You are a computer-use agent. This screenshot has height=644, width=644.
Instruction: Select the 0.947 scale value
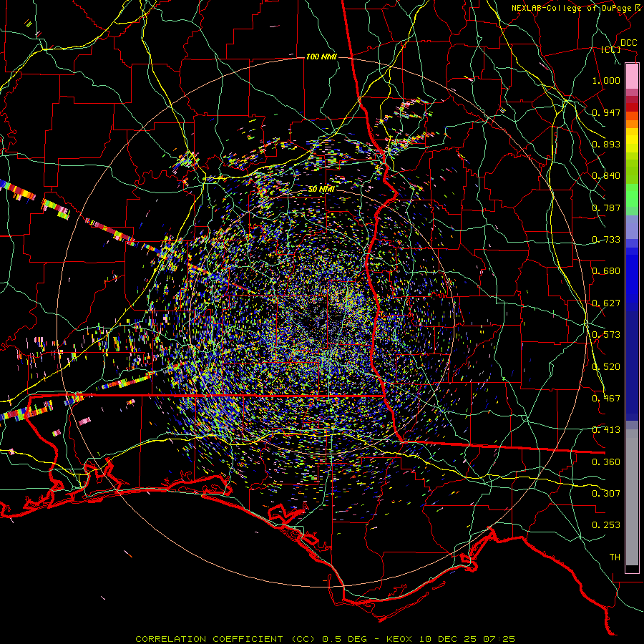coord(606,112)
